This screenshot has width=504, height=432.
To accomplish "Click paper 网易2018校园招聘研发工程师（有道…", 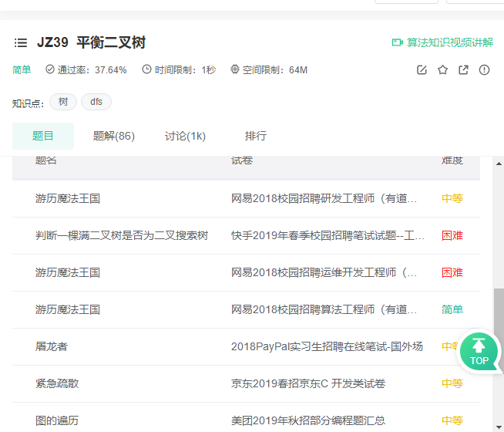I will coord(324,198).
